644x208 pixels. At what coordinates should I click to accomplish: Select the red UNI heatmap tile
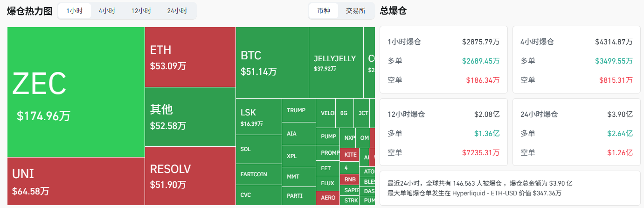76,181
